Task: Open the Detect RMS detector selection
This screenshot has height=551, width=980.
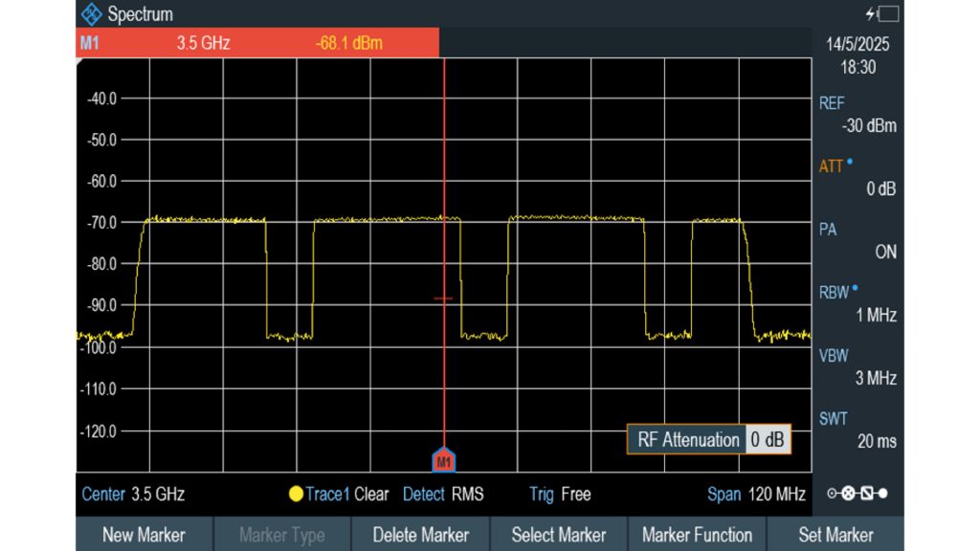Action: click(x=446, y=495)
